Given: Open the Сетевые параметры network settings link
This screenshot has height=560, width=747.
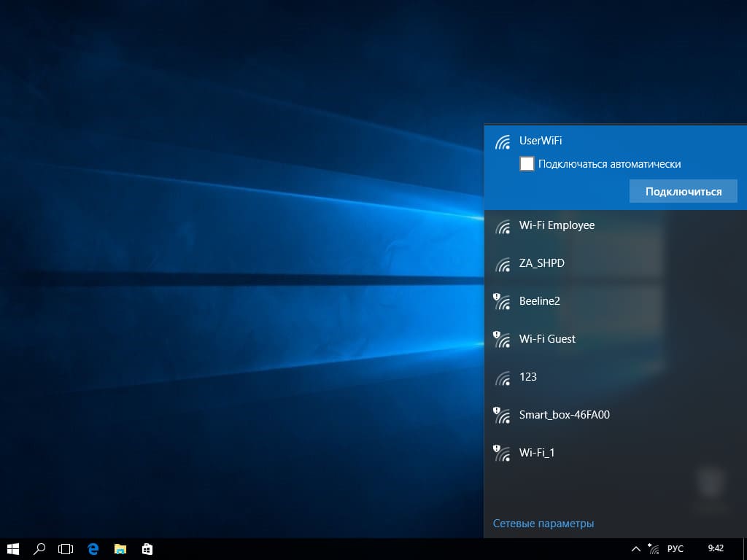Looking at the screenshot, I should 543,524.
